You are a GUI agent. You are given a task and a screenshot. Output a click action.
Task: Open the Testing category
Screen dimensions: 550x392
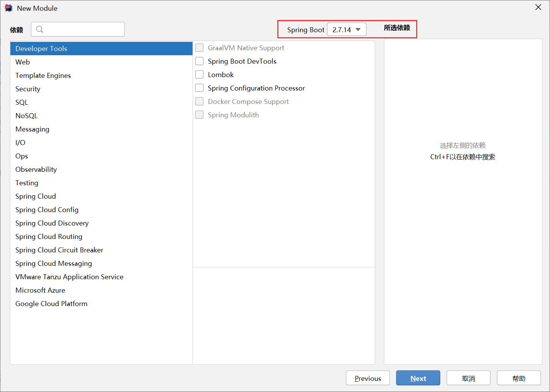[101, 183]
